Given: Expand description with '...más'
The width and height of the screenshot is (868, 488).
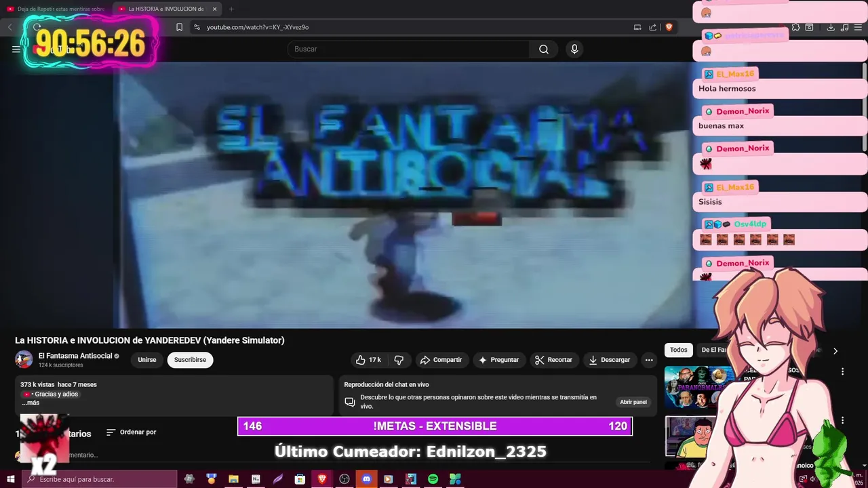Looking at the screenshot, I should coord(31,403).
